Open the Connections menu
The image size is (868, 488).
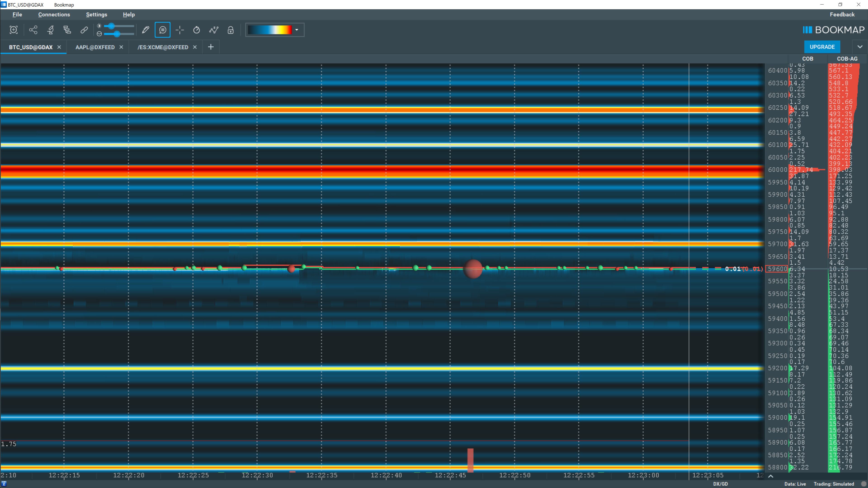[54, 14]
